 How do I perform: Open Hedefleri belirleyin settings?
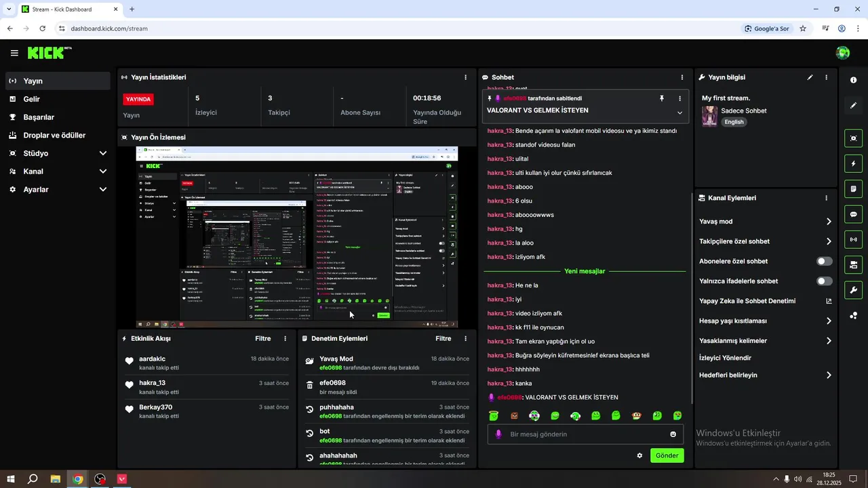click(x=766, y=375)
